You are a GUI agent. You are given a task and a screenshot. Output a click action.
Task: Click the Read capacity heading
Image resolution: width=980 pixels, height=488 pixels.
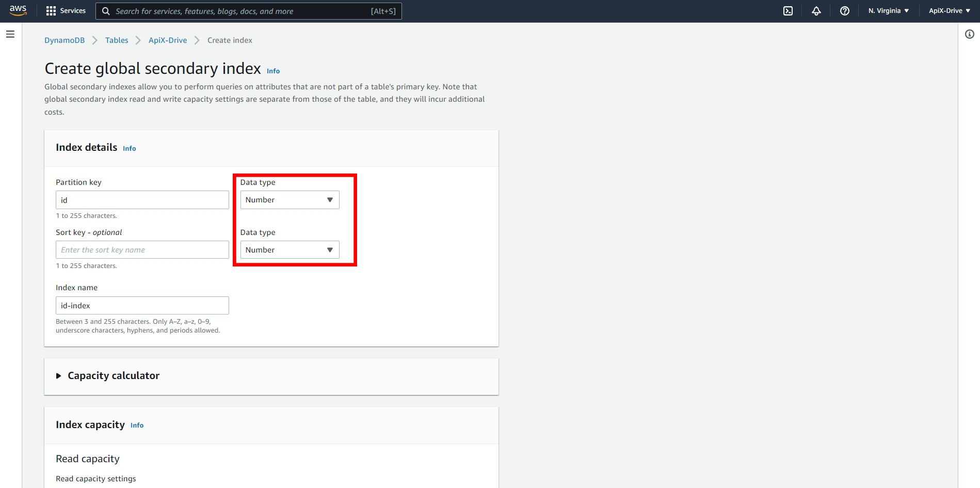[88, 459]
